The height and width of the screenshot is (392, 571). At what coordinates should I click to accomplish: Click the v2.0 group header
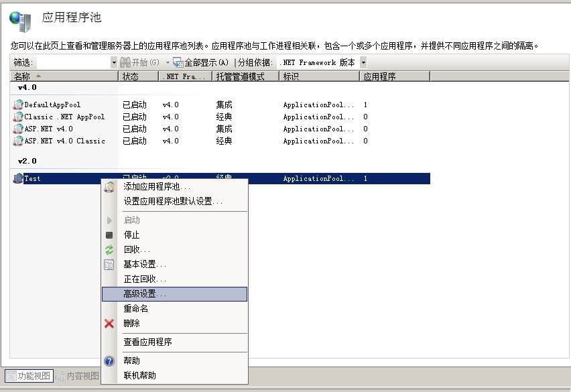27,161
